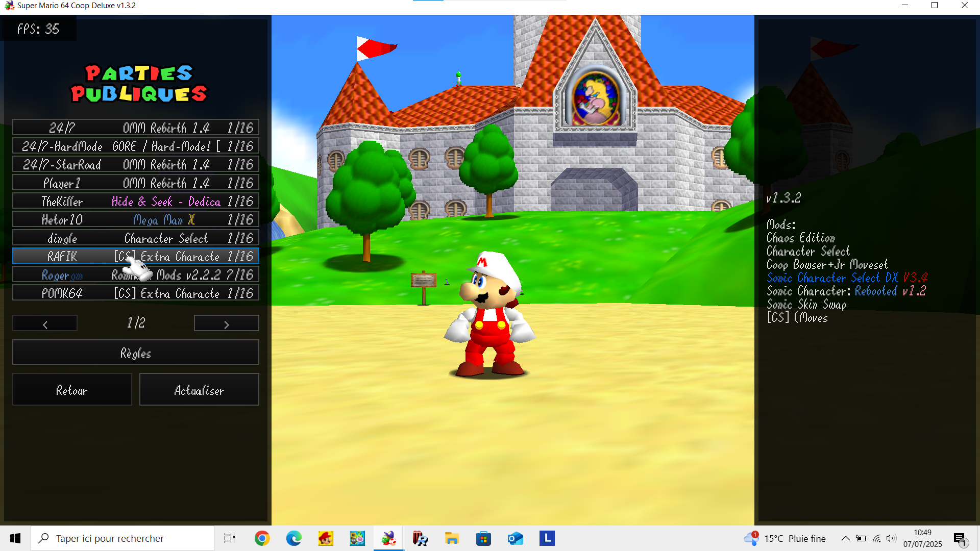Open Microsoft Store from the taskbar

483,538
